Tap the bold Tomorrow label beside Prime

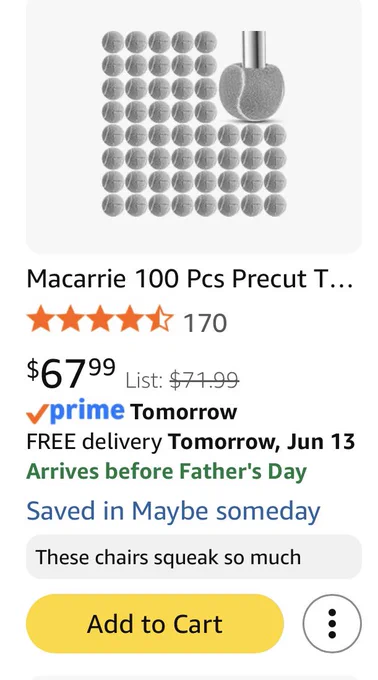pos(184,412)
